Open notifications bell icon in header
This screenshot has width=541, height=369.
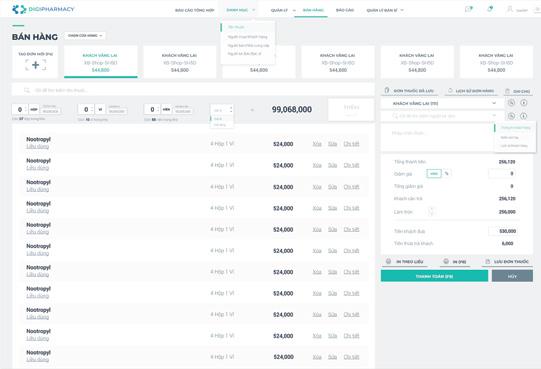490,9
